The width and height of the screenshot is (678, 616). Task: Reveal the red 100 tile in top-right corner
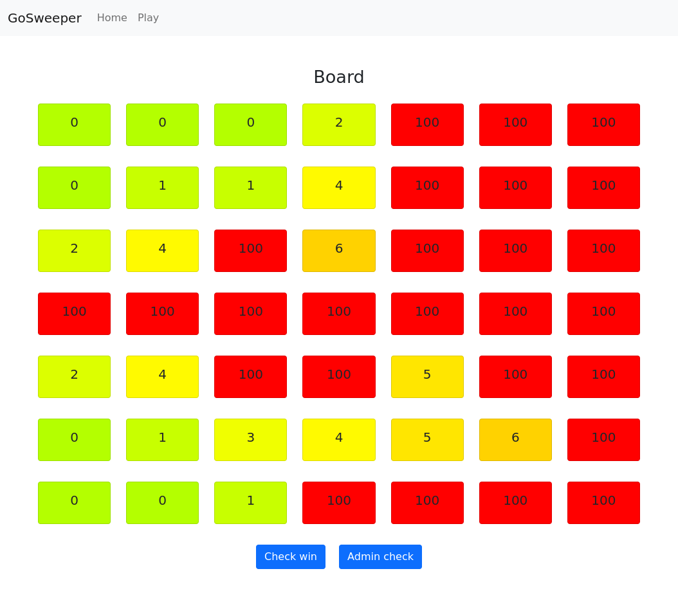pos(603,125)
